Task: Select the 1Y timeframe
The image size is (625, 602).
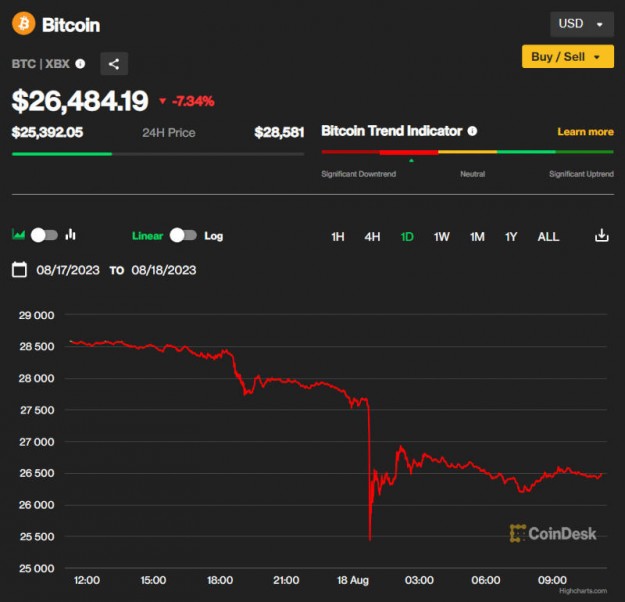Action: [x=511, y=237]
